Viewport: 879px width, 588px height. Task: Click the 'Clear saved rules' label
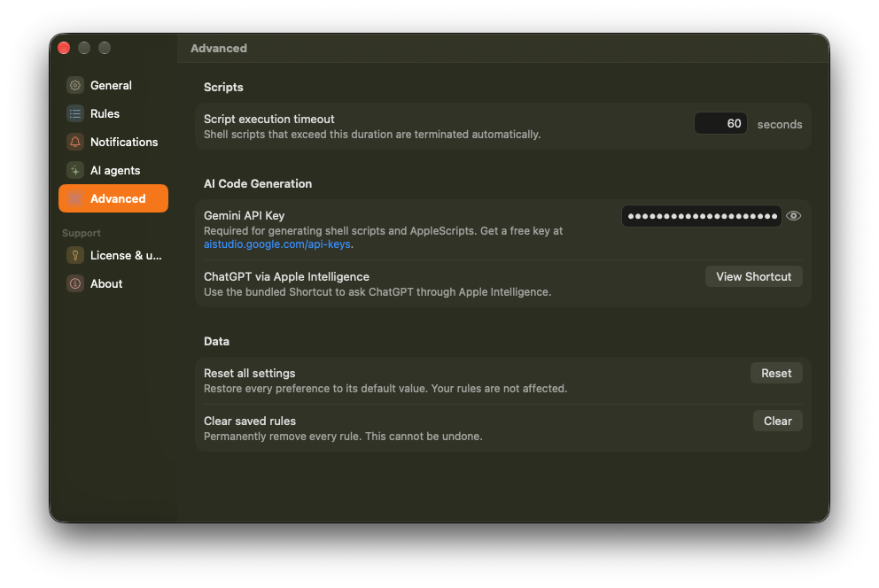coord(250,422)
